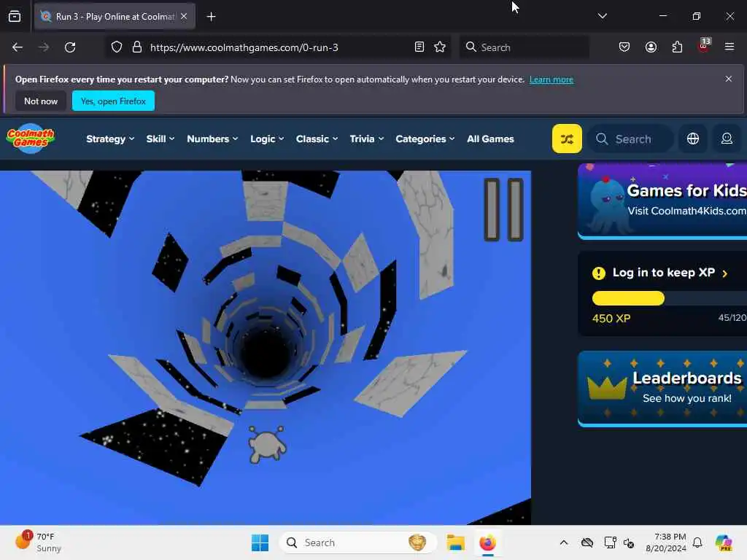
Task: Click the Windows taskbar search box
Action: click(357, 542)
